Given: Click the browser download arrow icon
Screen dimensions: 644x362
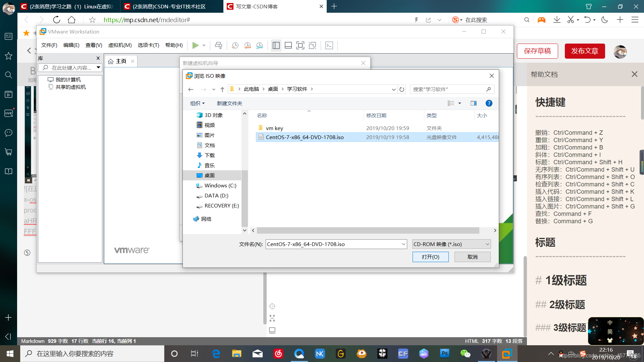Looking at the screenshot, I should [x=557, y=20].
